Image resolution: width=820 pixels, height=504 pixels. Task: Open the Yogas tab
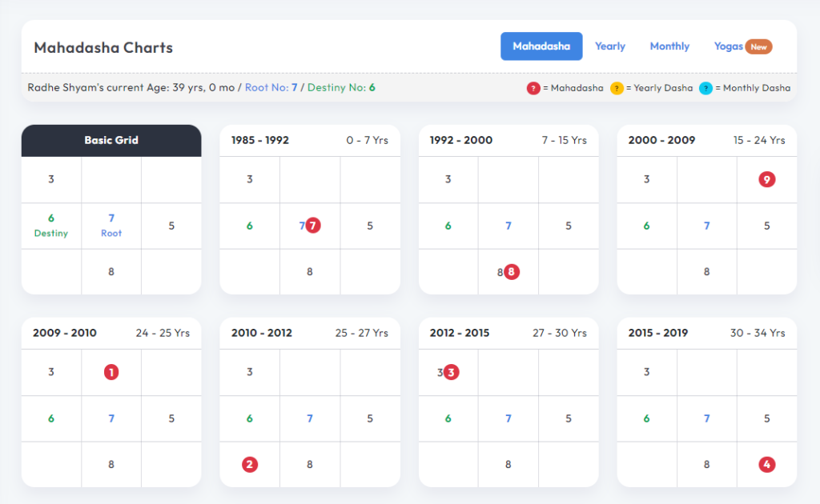pyautogui.click(x=728, y=46)
